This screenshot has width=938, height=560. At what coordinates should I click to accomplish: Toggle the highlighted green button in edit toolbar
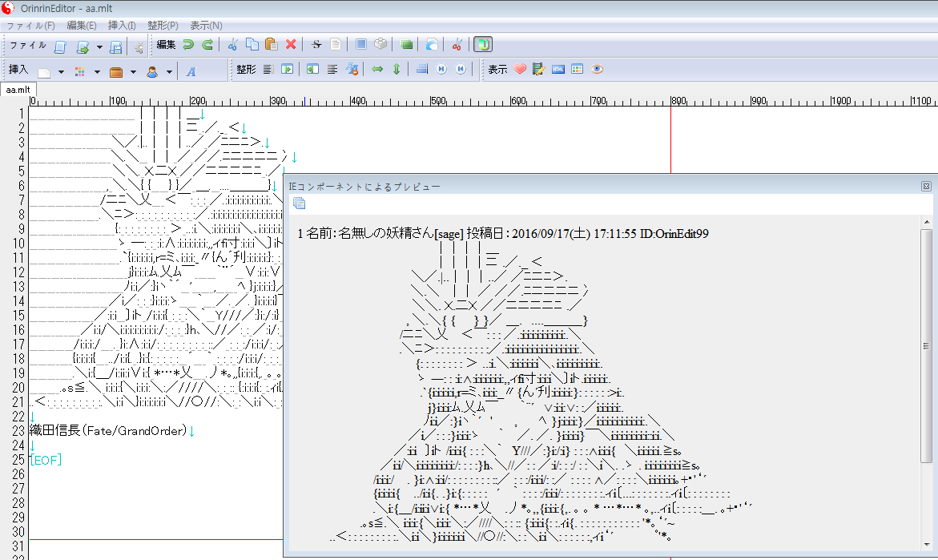coord(483,45)
